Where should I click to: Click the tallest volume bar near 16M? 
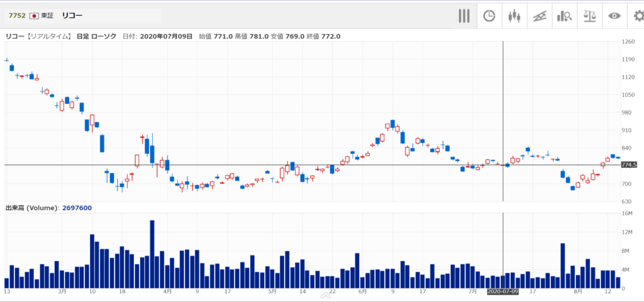tap(152, 254)
